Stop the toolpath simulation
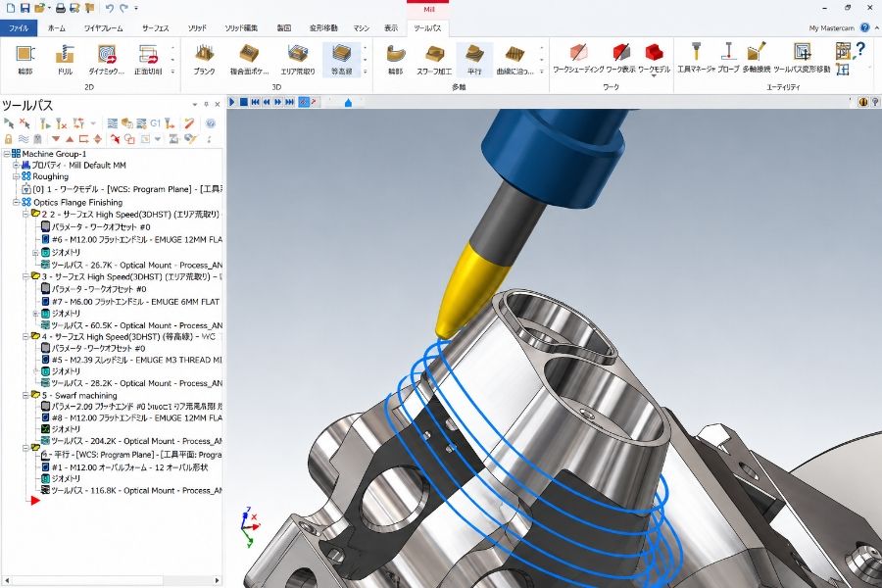The width and height of the screenshot is (882, 588). (244, 102)
